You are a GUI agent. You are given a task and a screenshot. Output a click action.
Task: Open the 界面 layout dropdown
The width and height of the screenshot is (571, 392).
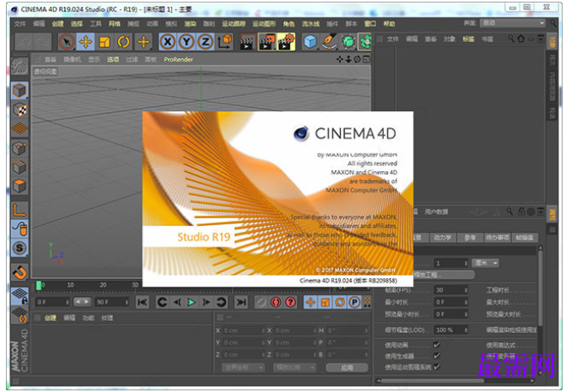[513, 23]
